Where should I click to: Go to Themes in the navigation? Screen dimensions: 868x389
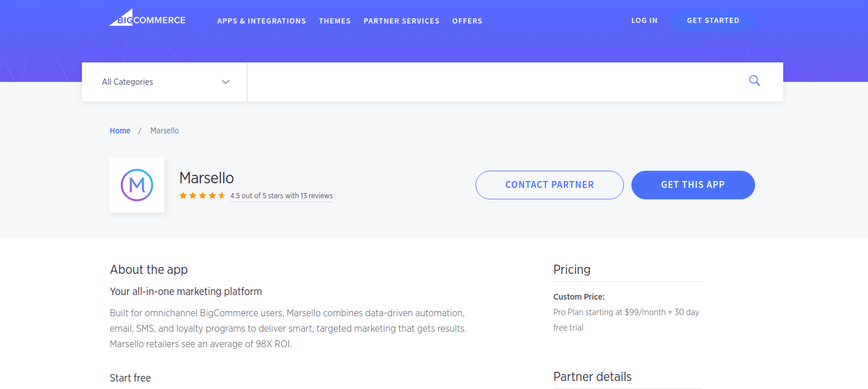coord(335,21)
